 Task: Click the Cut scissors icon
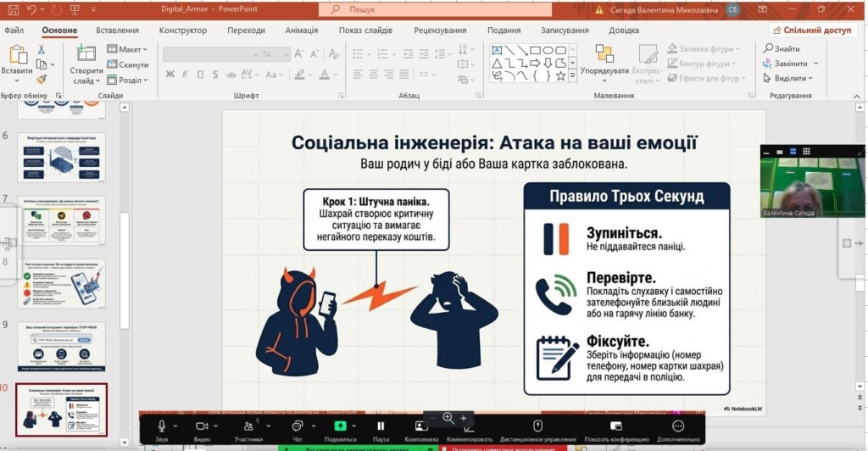pos(41,50)
